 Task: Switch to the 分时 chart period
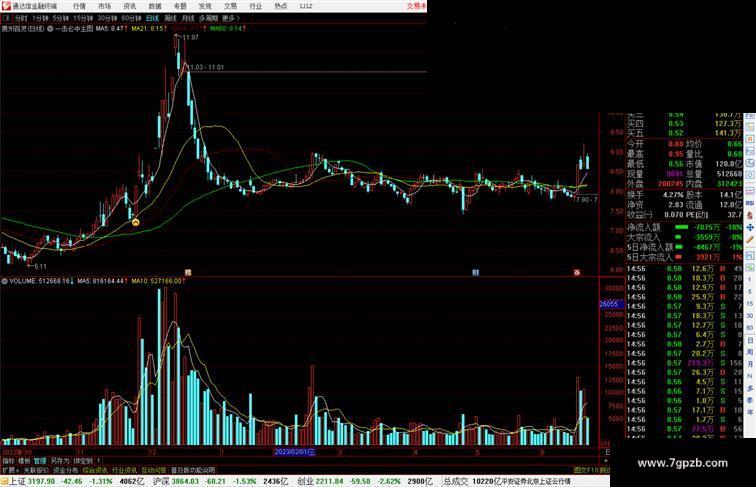(21, 18)
